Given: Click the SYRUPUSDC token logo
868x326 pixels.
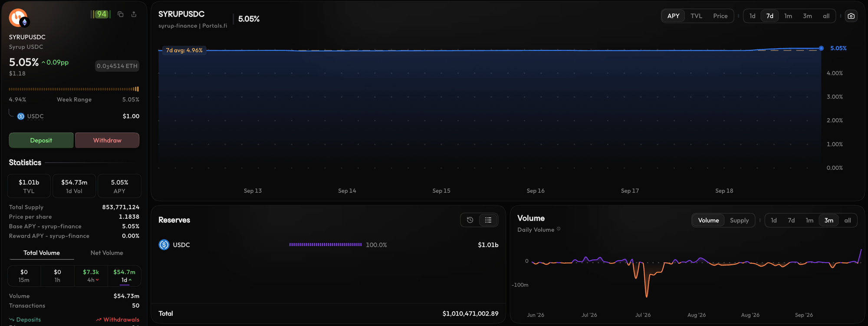Looking at the screenshot, I should 18,18.
